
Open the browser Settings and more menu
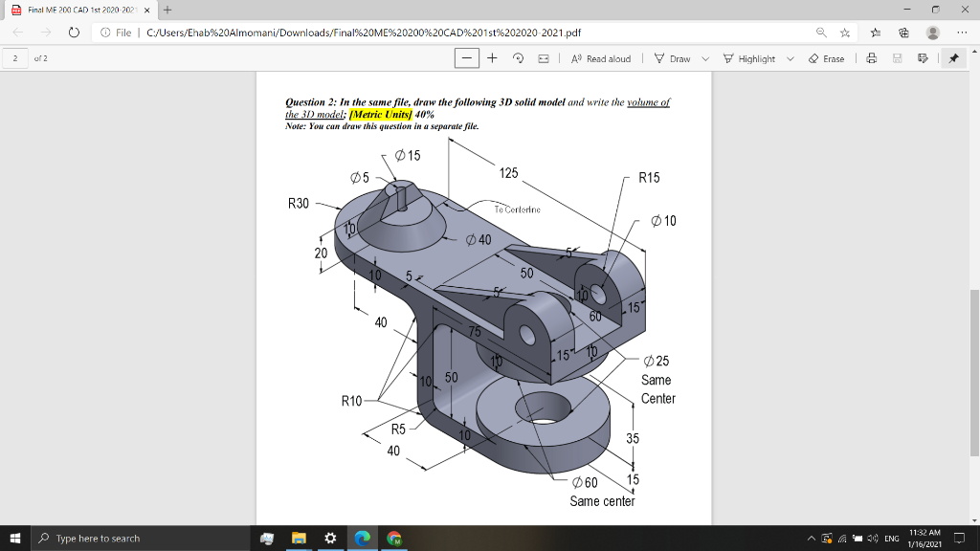click(961, 33)
